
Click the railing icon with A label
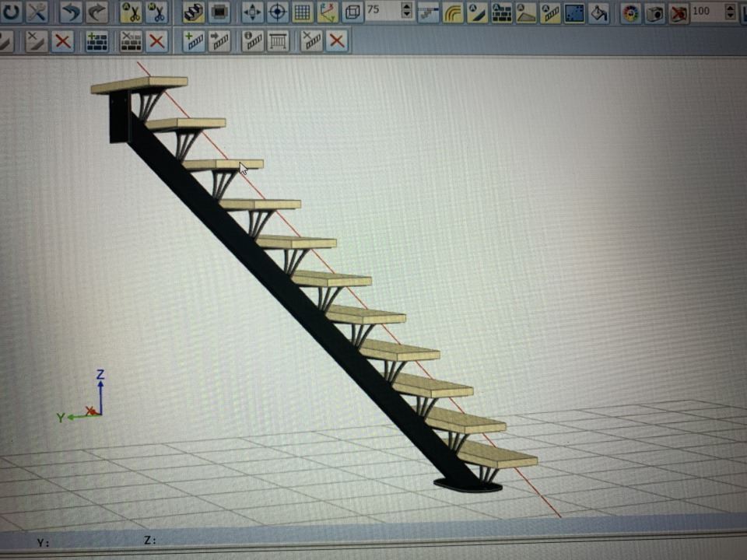[x=550, y=14]
